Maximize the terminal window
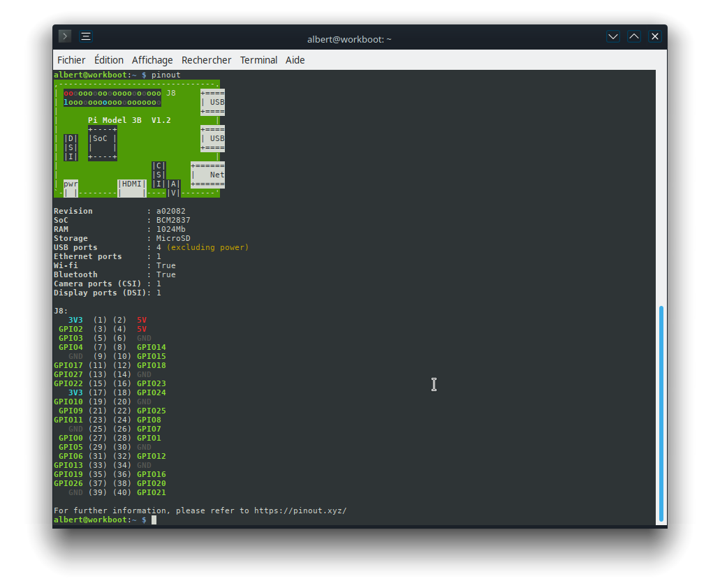The height and width of the screenshot is (588, 720). [x=633, y=36]
